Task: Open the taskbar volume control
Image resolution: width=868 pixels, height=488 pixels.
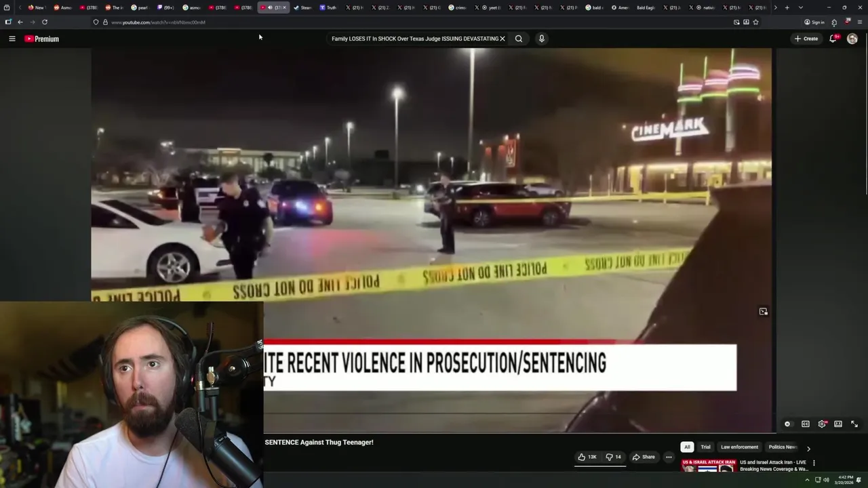Action: pyautogui.click(x=826, y=480)
